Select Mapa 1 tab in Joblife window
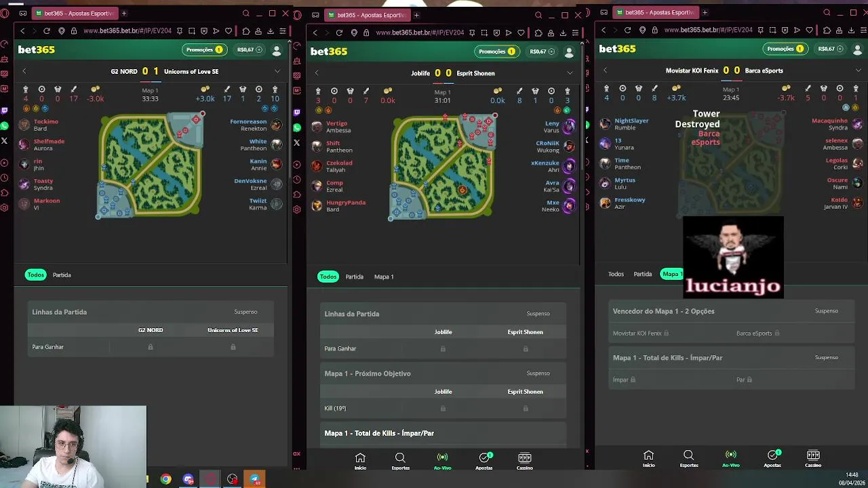 (384, 277)
